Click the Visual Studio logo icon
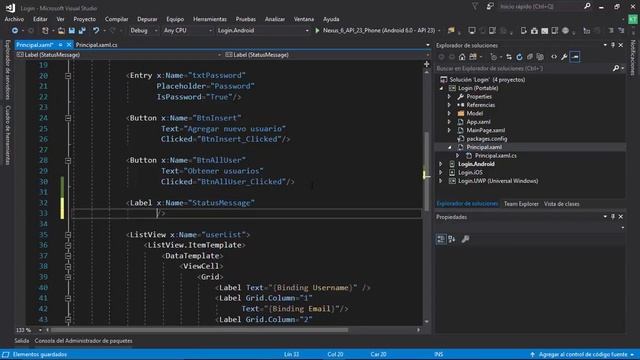The image size is (640, 360). point(10,8)
